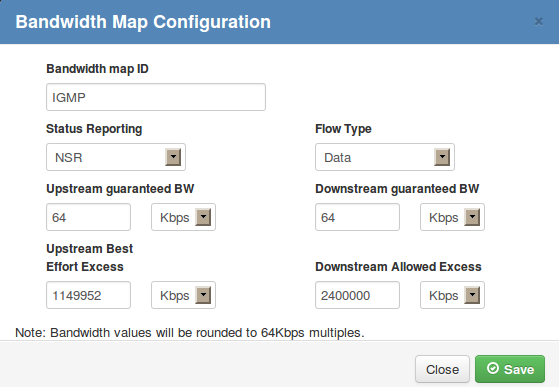
Task: Click the Bandwidth map ID input field
Action: coord(156,97)
